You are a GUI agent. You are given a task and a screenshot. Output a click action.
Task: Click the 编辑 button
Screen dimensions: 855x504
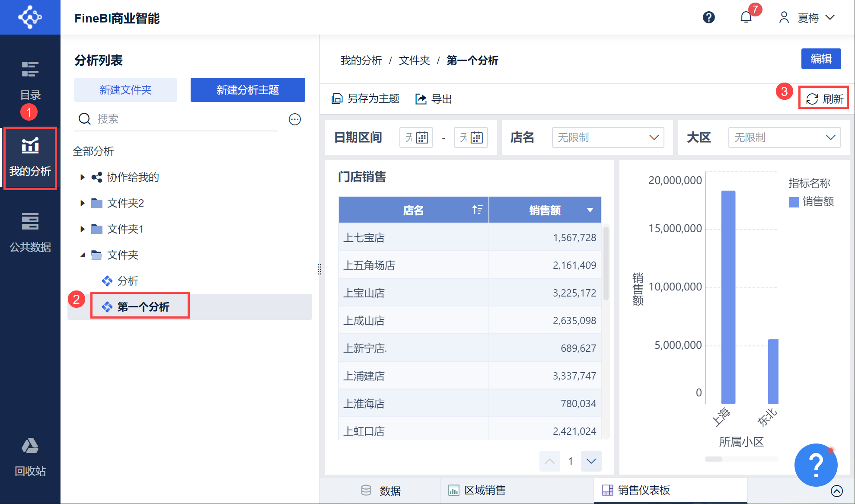pos(820,59)
